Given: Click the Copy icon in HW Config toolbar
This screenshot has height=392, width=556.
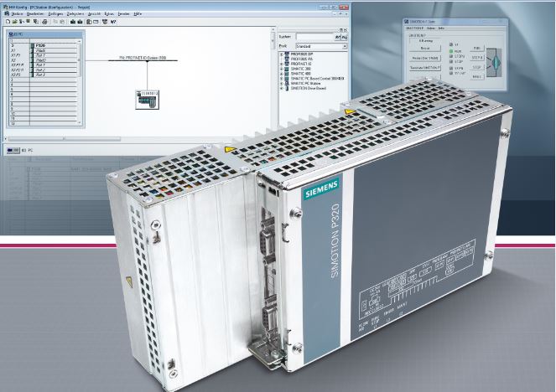Looking at the screenshot, I should coord(55,22).
